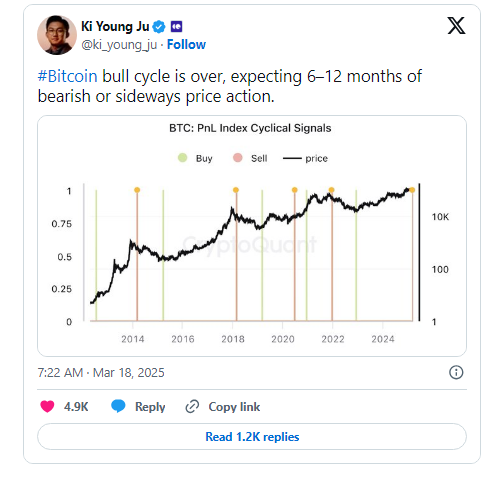Open the 7:22 AM Mar 18, 2025 timestamp
This screenshot has height=478, width=485.
pos(101,373)
